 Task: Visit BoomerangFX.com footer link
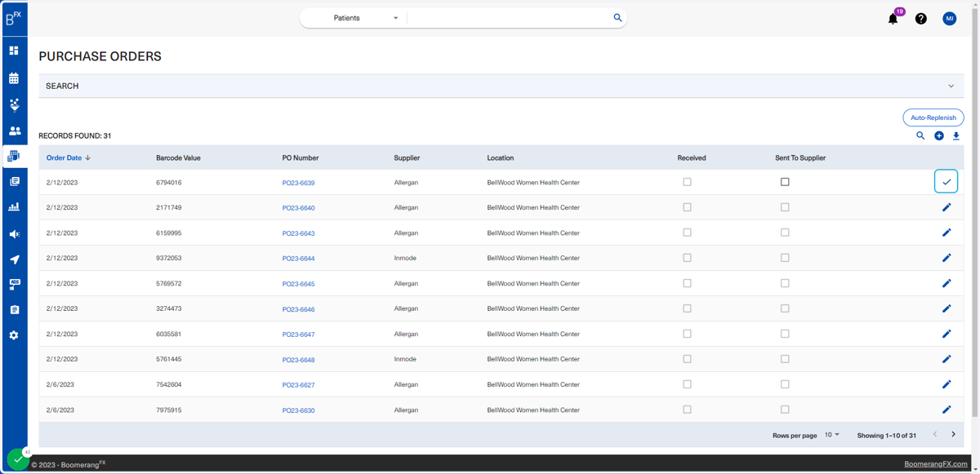pyautogui.click(x=936, y=464)
